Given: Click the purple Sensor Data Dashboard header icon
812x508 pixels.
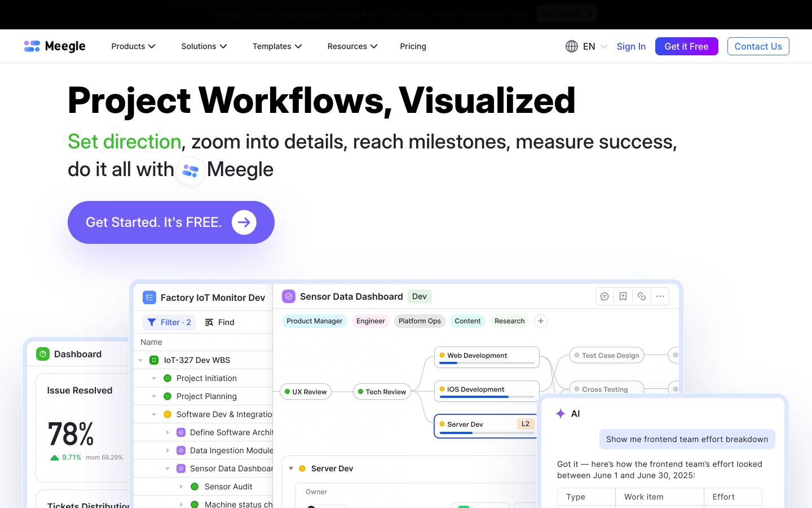Looking at the screenshot, I should coord(289,296).
